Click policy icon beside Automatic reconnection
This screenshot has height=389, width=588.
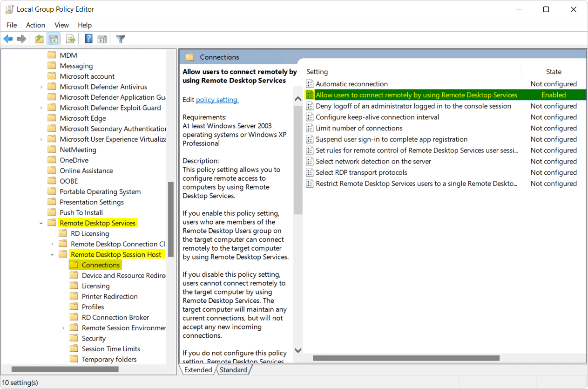pyautogui.click(x=310, y=84)
